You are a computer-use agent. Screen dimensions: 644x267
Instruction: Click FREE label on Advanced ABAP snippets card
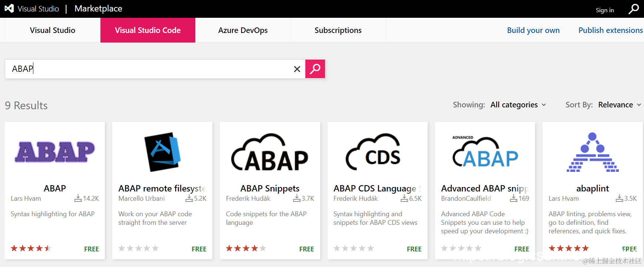pyautogui.click(x=522, y=249)
